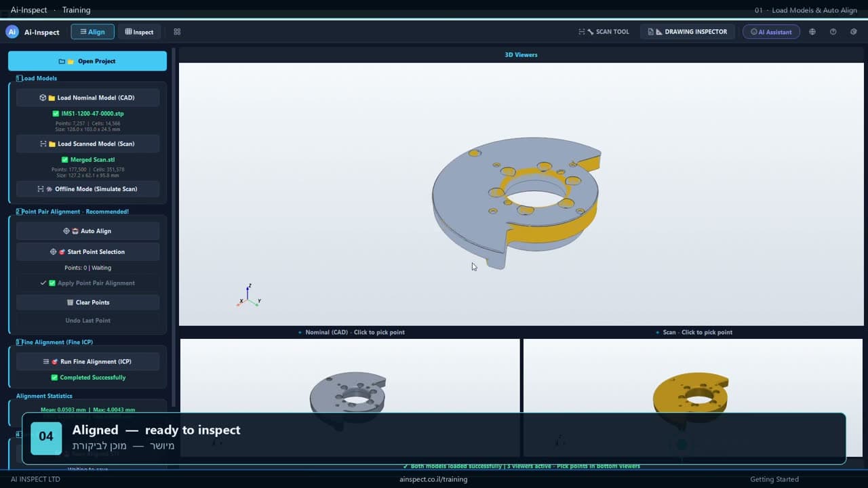Click the Training label in the title bar
The height and width of the screenshot is (488, 868).
point(76,10)
